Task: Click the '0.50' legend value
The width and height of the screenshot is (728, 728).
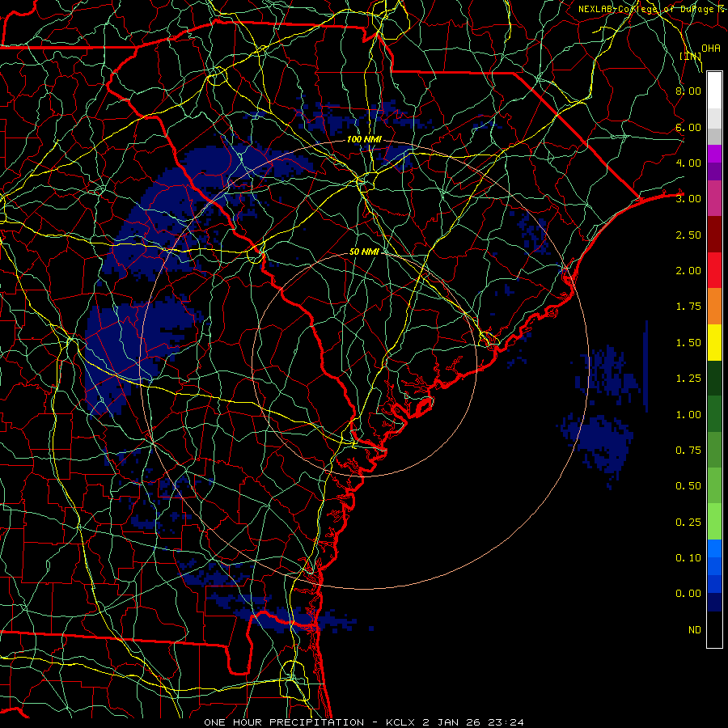Action: tap(688, 486)
